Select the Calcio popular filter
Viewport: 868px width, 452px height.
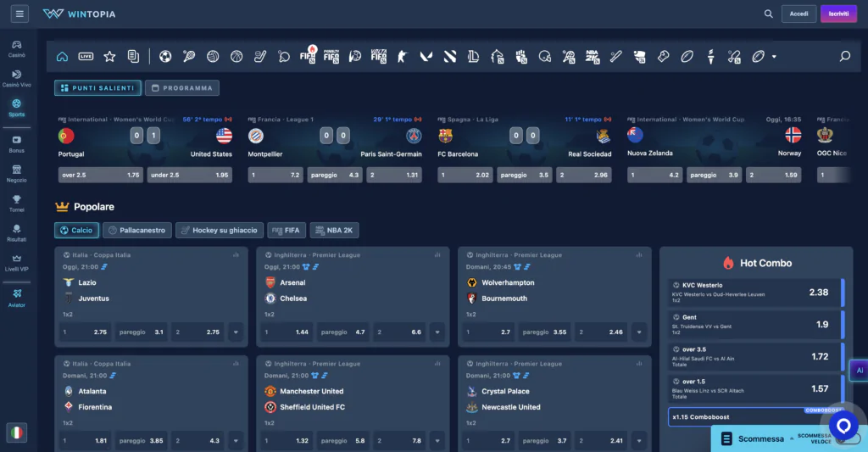click(x=76, y=231)
